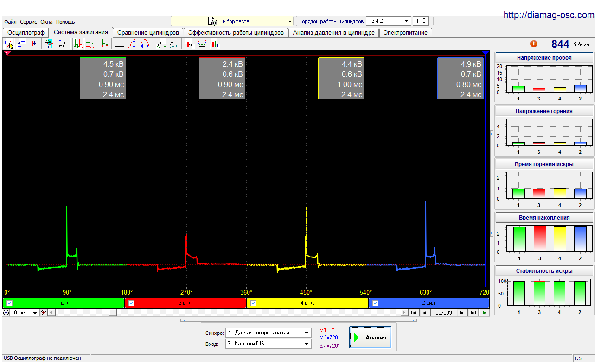Click the wavy lines trend icon
601x364 pixels.
(202, 44)
